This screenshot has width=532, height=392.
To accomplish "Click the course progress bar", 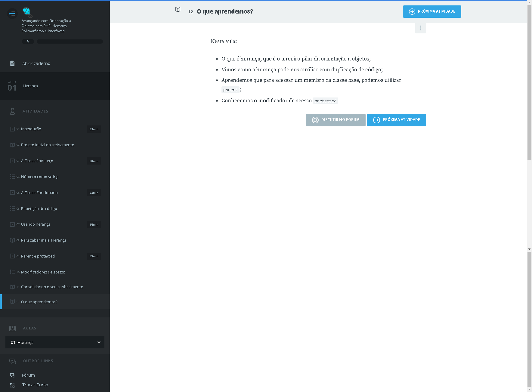I will [x=70, y=42].
